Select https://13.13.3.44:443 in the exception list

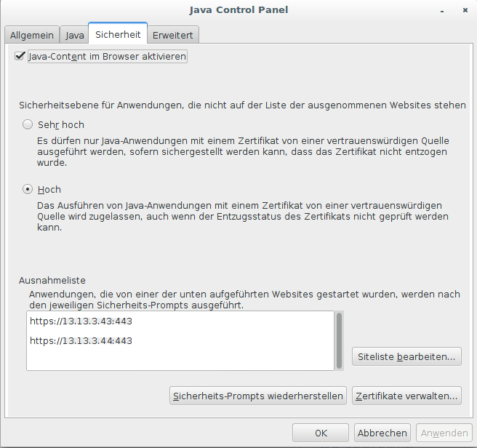click(x=81, y=340)
